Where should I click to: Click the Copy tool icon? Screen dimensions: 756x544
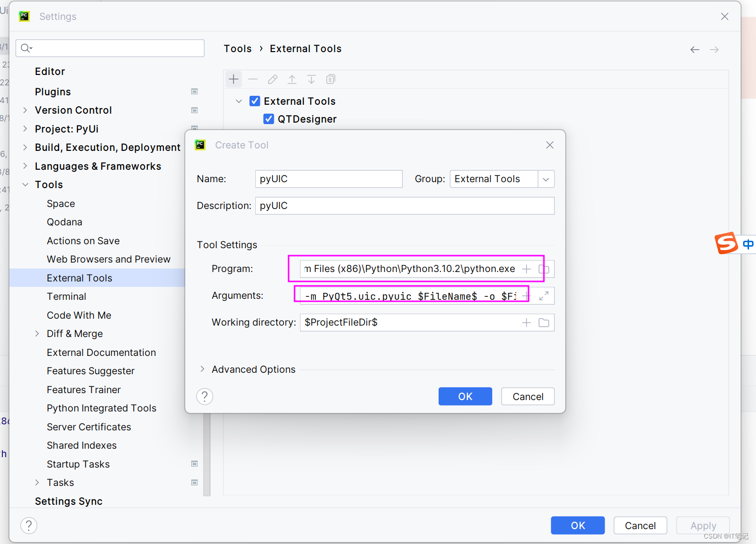331,79
